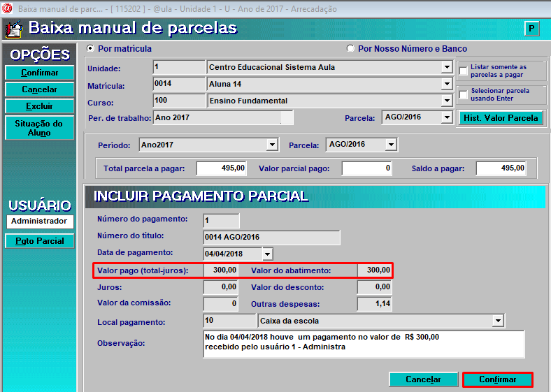Open the Data de pagamento date dropdown

267,254
